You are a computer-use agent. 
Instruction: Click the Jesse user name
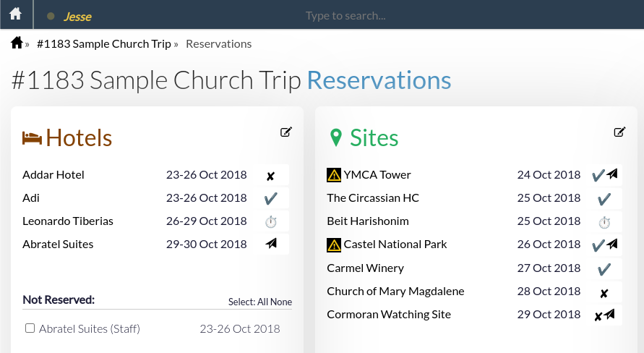click(x=77, y=16)
